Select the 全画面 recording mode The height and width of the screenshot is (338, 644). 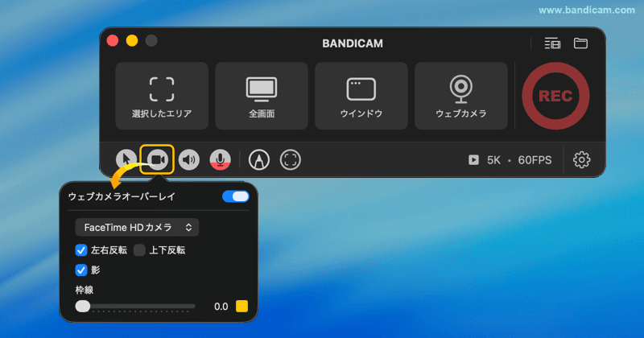pos(262,96)
